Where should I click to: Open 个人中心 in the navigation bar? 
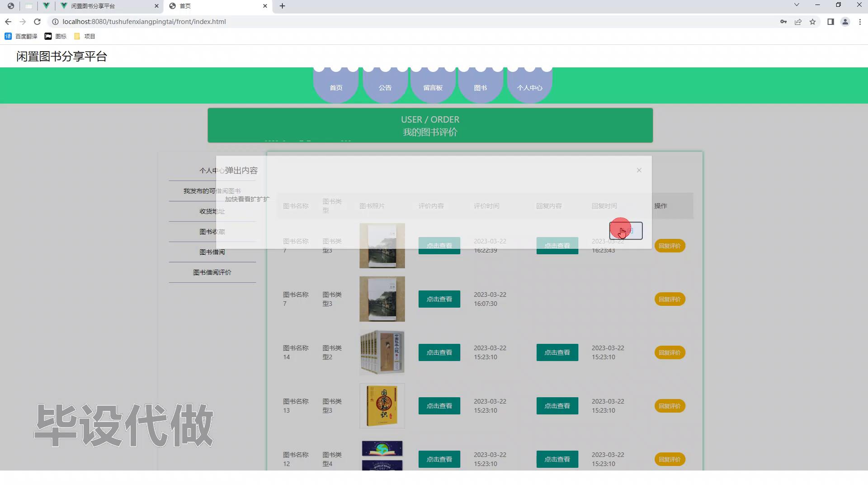tap(529, 86)
